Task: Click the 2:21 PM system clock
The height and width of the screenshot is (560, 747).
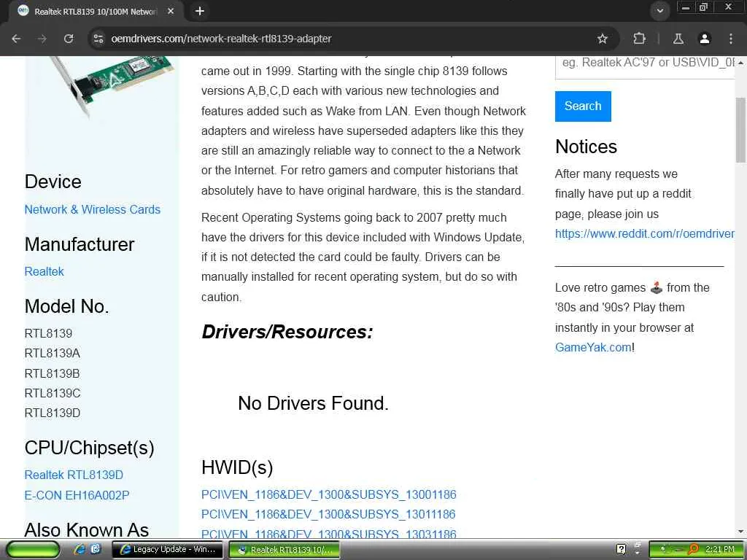Action: point(720,550)
